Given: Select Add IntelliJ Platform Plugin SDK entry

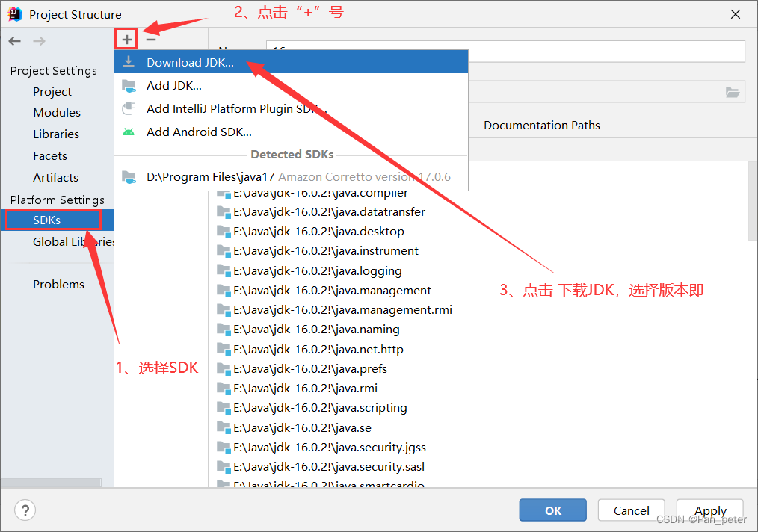Looking at the screenshot, I should (291, 109).
